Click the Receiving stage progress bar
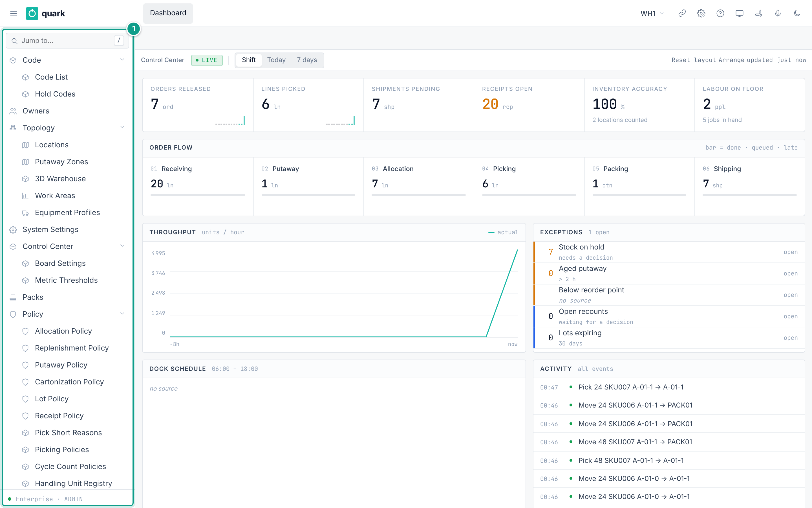 198,195
